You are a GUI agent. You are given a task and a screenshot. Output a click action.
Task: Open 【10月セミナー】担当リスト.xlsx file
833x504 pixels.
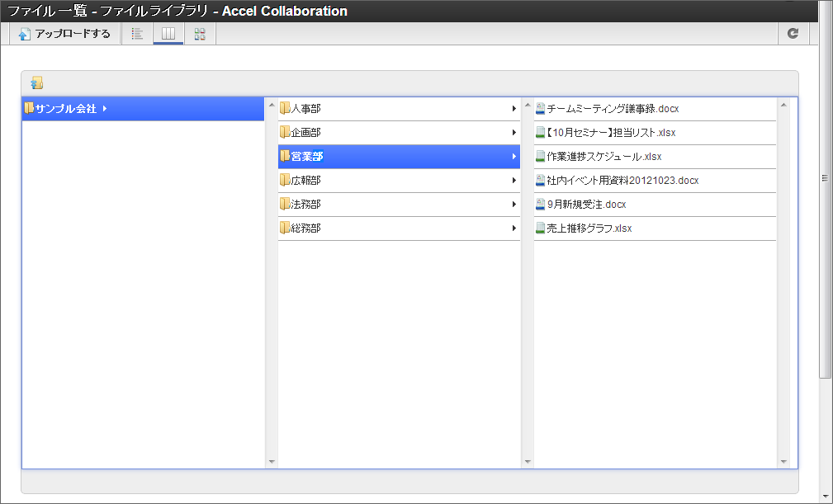coord(655,133)
